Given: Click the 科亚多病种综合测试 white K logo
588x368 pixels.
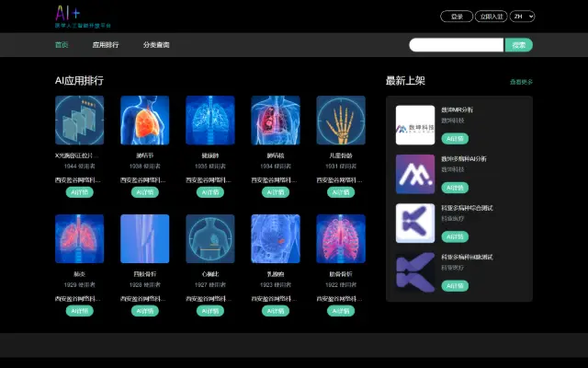Looking at the screenshot, I should tap(415, 223).
